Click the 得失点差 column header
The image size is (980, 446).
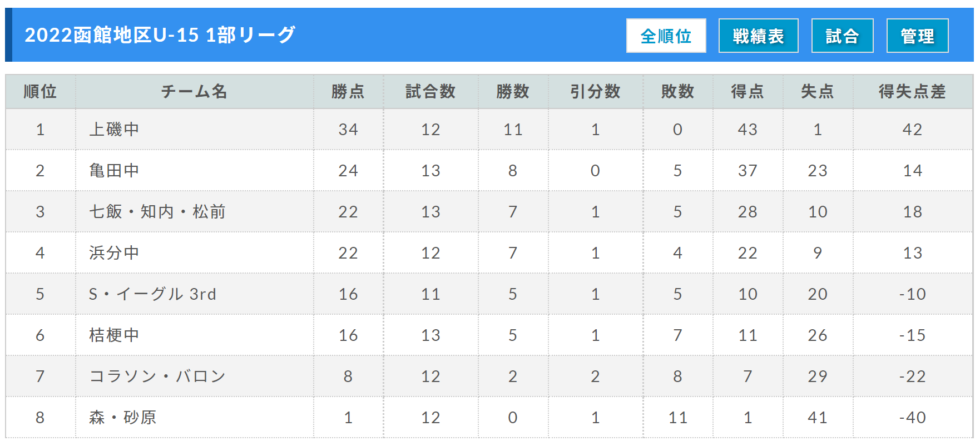tap(913, 91)
